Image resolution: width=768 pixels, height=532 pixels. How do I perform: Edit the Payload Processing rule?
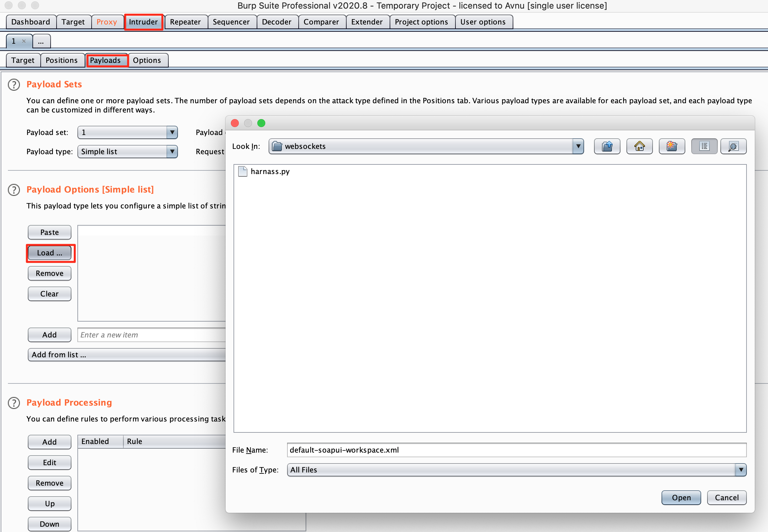click(50, 463)
